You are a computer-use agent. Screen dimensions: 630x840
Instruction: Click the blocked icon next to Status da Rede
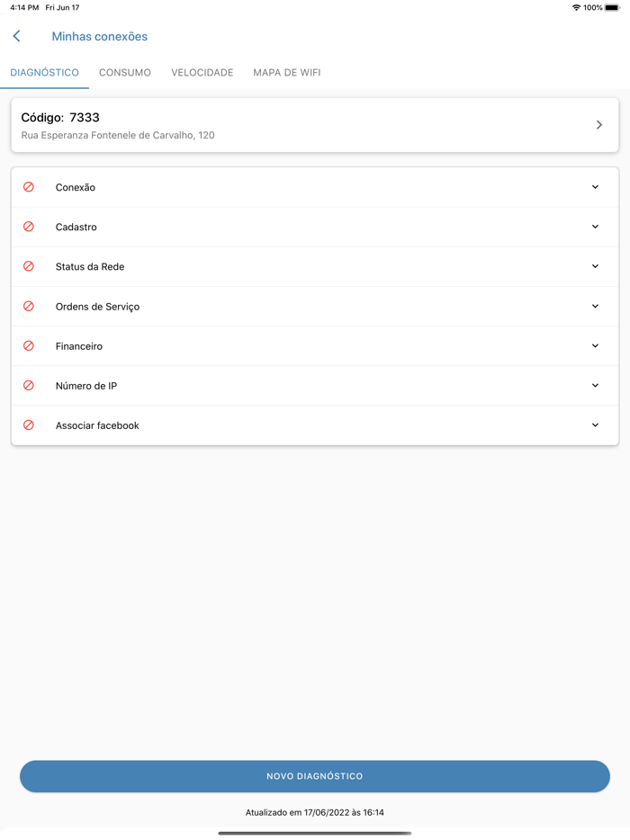pos(29,266)
